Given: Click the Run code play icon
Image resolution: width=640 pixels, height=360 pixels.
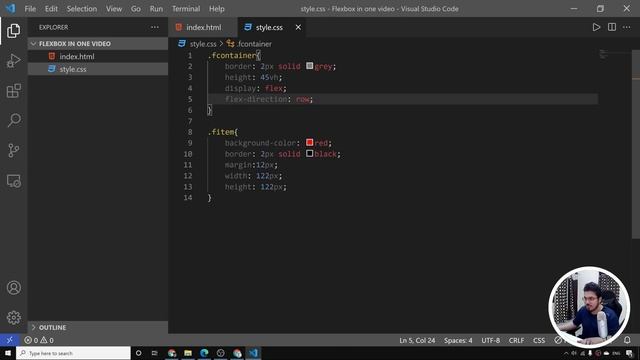Looking at the screenshot, I should 596,27.
